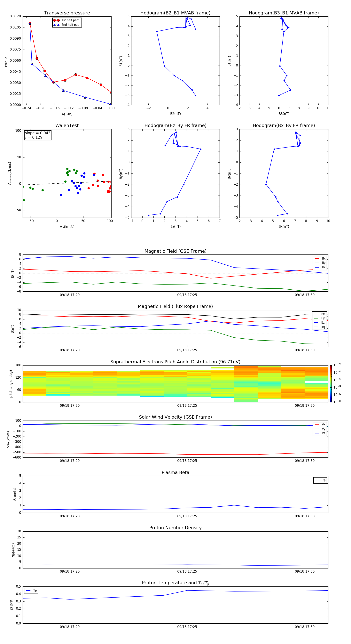Click the "Pt(nPa)" y-axis label

(x=6, y=61)
